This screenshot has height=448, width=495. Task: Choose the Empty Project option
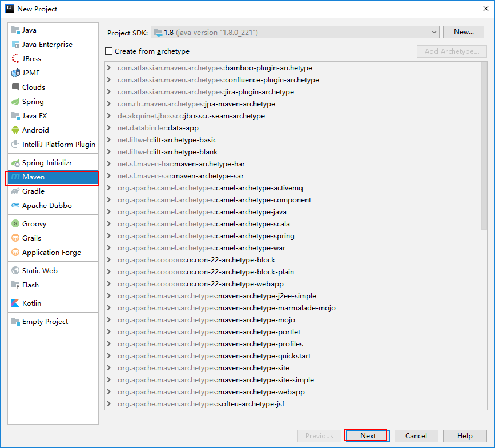click(x=43, y=321)
